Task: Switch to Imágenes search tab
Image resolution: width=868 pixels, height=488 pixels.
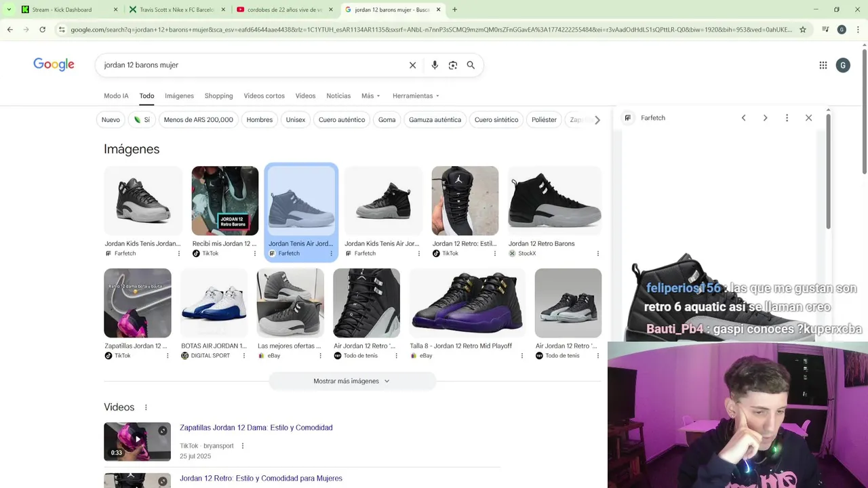Action: coord(179,96)
